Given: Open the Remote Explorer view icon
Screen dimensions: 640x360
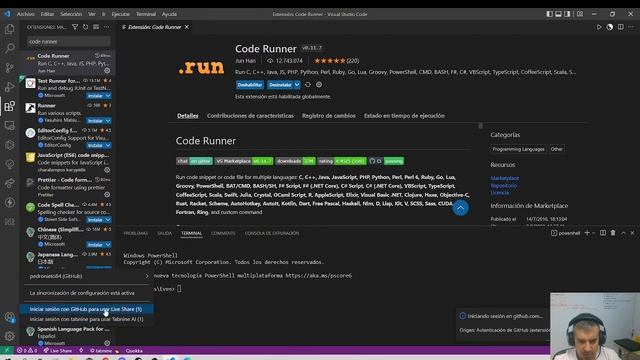Looking at the screenshot, I should point(9,126).
